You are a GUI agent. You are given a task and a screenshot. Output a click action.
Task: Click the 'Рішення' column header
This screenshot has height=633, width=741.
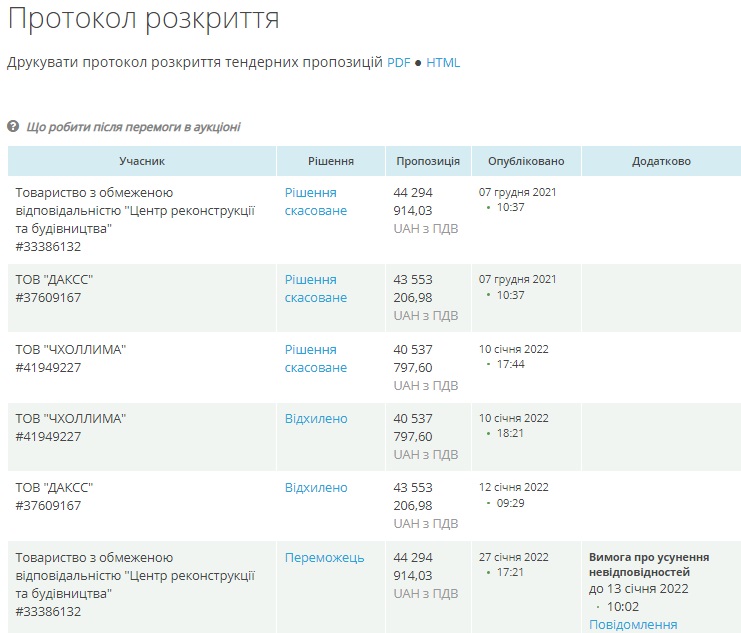coord(330,161)
